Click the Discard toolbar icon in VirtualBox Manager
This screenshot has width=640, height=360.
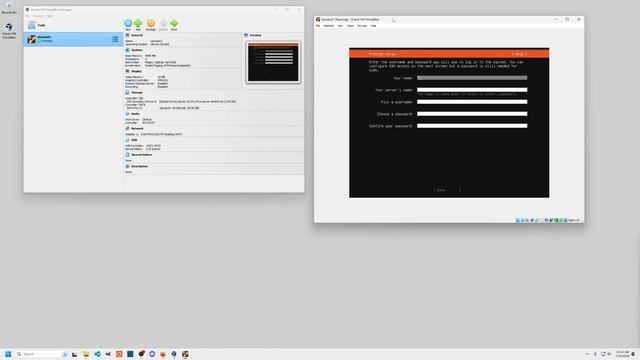point(163,24)
